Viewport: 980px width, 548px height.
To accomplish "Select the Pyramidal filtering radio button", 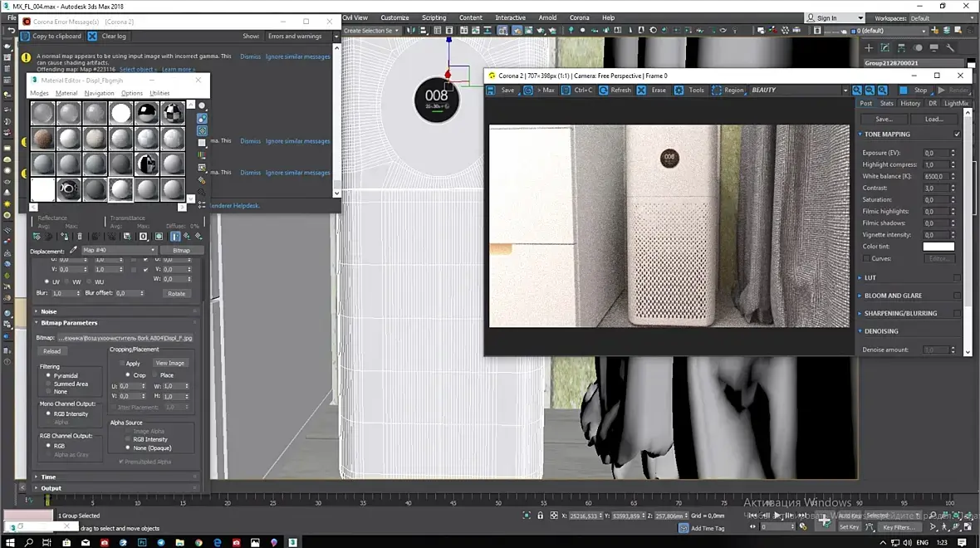I will [48, 375].
